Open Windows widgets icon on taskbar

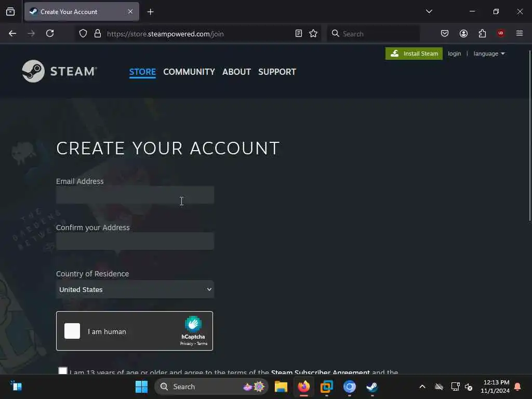16,386
